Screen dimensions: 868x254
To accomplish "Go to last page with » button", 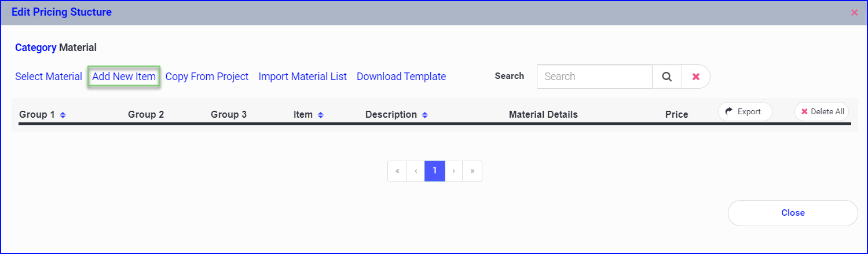I will point(473,171).
